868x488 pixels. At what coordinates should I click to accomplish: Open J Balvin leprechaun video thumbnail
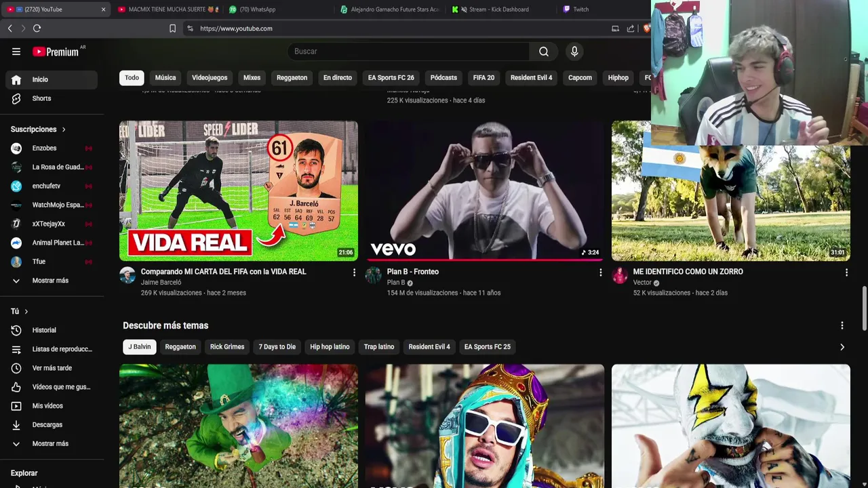[239, 426]
